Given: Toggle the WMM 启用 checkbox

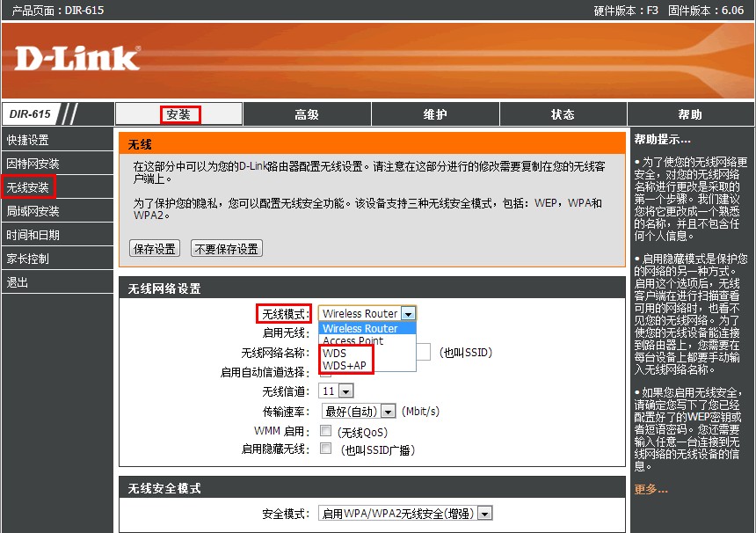Looking at the screenshot, I should pyautogui.click(x=326, y=431).
